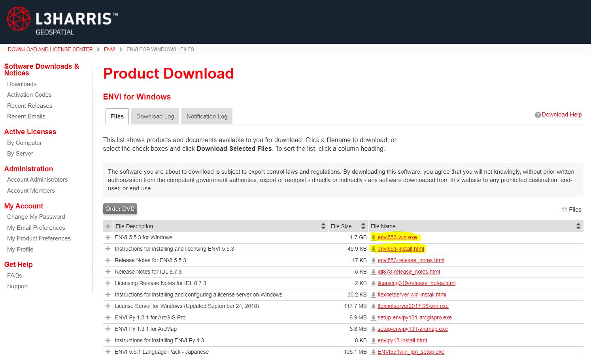The height and width of the screenshot is (364, 591).
Task: Open the Download Help link
Action: [x=562, y=114]
